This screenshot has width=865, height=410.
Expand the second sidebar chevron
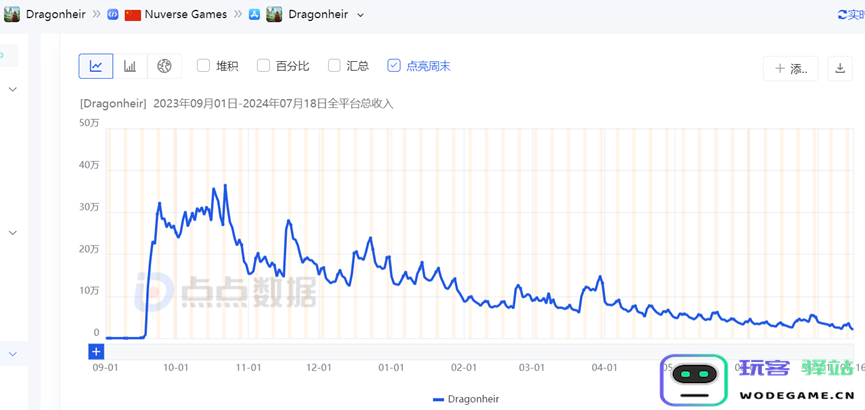13,233
